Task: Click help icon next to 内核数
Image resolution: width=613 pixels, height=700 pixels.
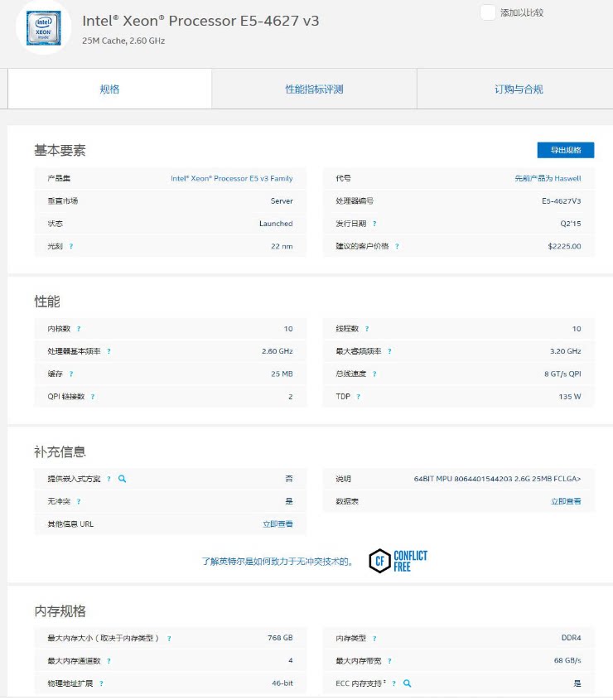Action: (x=79, y=329)
